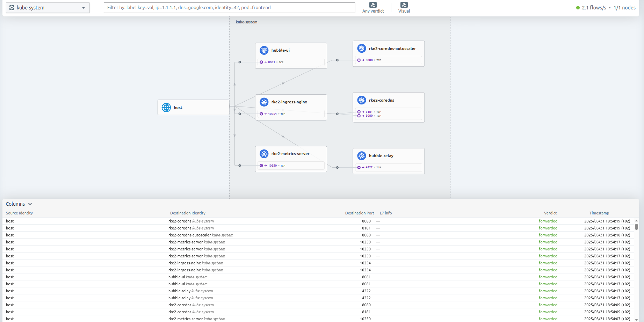Click the hubble-ui Kubernetes wheel icon
Image resolution: width=644 pixels, height=322 pixels.
[x=264, y=50]
